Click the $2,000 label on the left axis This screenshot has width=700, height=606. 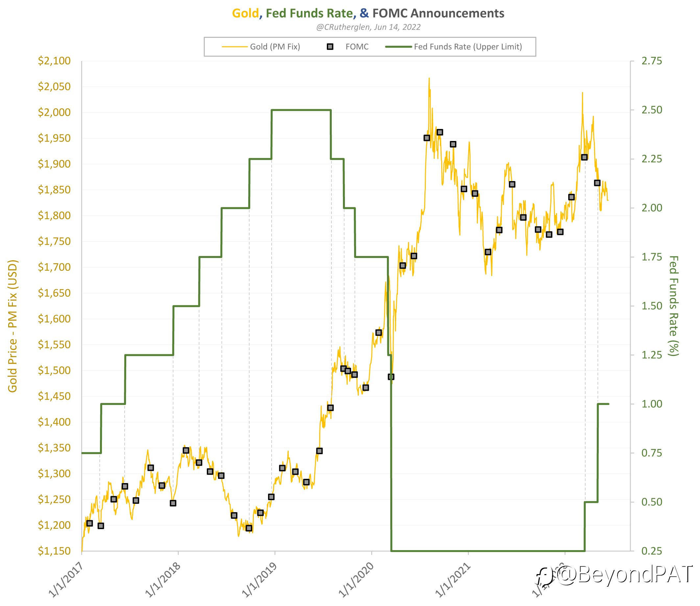click(x=54, y=112)
